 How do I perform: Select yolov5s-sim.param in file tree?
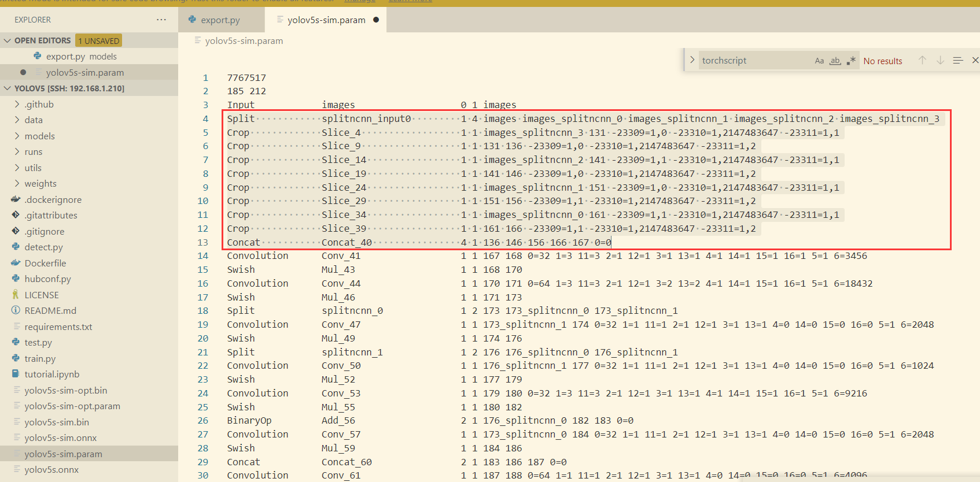[89, 454]
